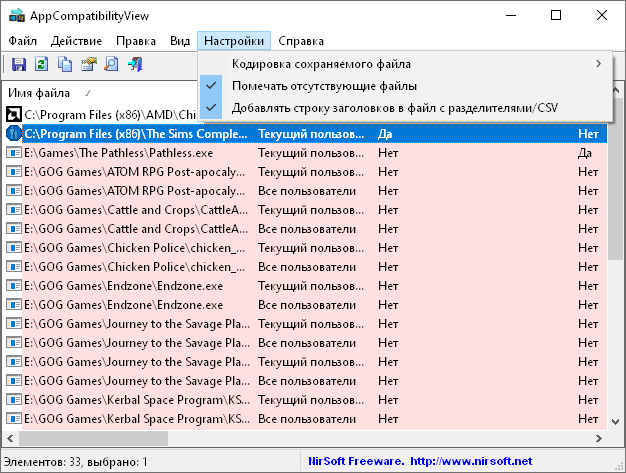Click the Exit door toolbar icon
This screenshot has height=473, width=626.
pos(135,64)
